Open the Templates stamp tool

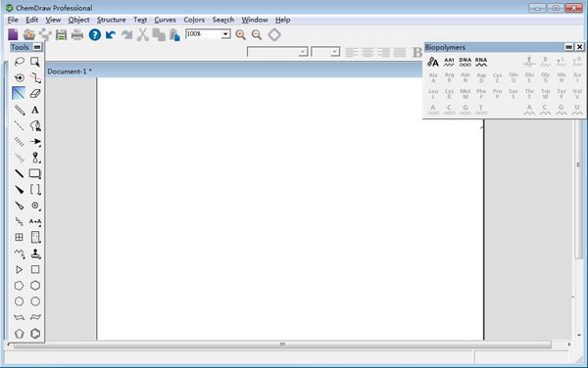click(x=35, y=253)
